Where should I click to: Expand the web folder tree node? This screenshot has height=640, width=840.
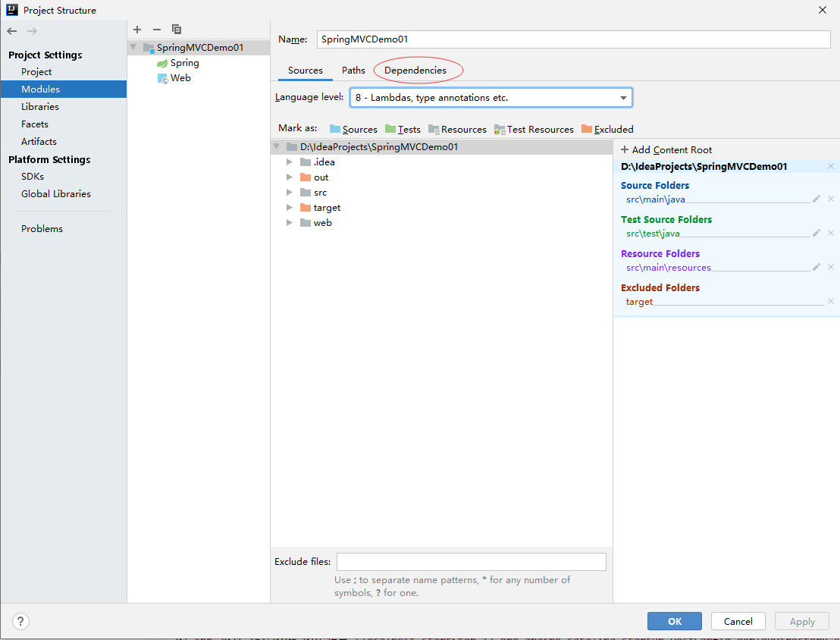click(x=290, y=223)
